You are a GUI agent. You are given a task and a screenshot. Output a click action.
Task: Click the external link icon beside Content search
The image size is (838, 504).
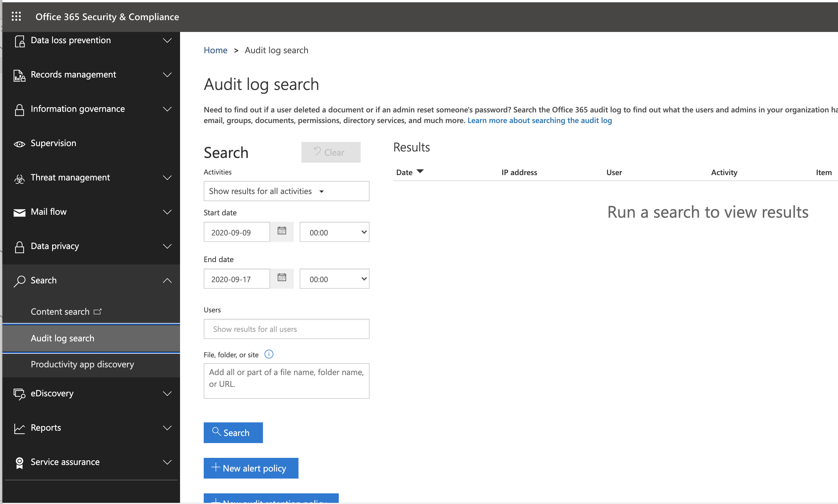pos(97,311)
